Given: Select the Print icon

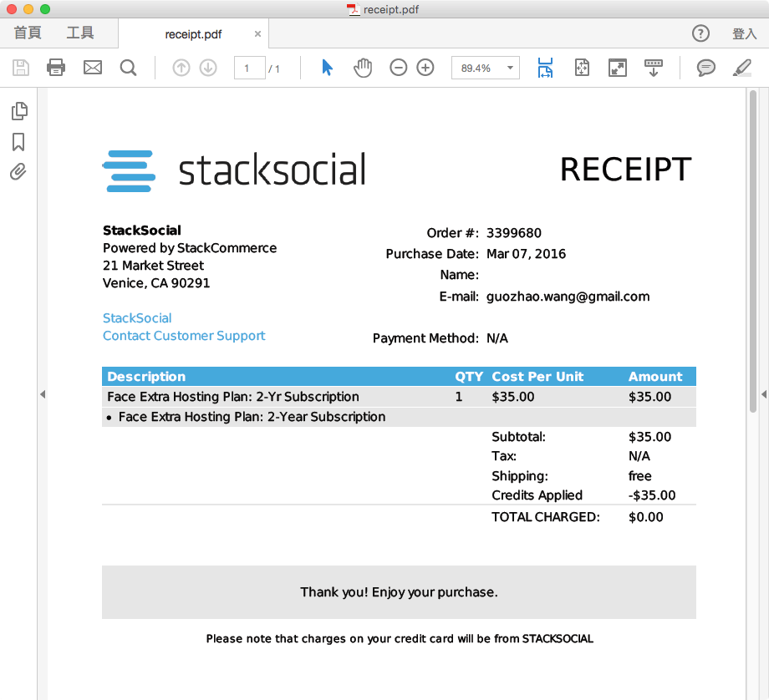Looking at the screenshot, I should pyautogui.click(x=56, y=67).
